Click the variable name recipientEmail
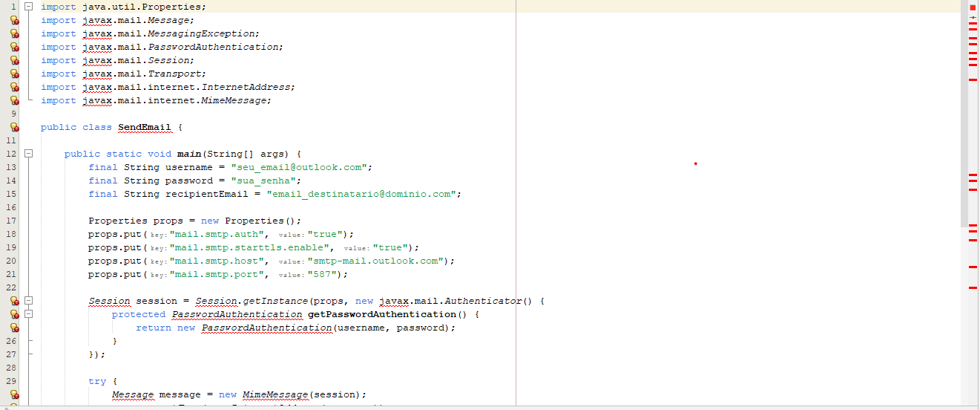 pyautogui.click(x=207, y=194)
